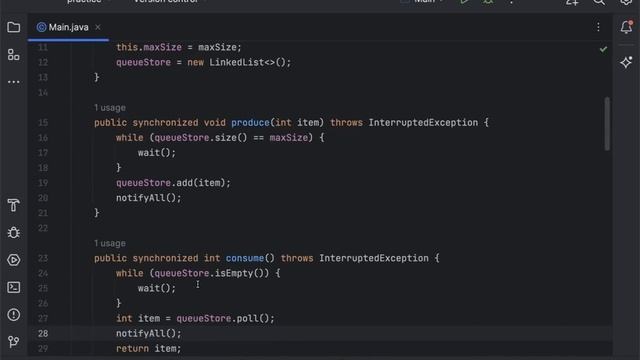This screenshot has height=360, width=640.
Task: Click 'wait();' on line 25
Action: click(157, 288)
